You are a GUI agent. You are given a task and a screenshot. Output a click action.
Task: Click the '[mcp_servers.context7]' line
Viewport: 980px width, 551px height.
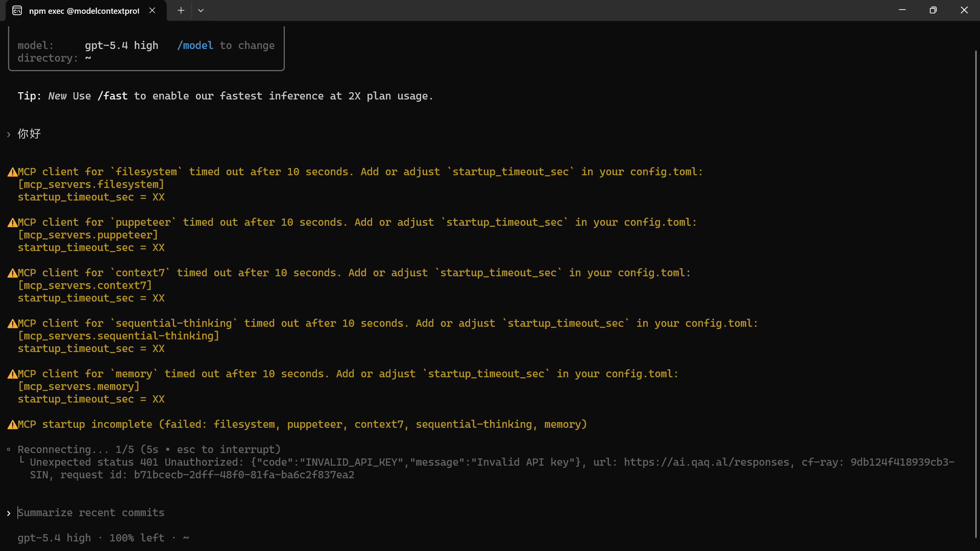pyautogui.click(x=85, y=285)
